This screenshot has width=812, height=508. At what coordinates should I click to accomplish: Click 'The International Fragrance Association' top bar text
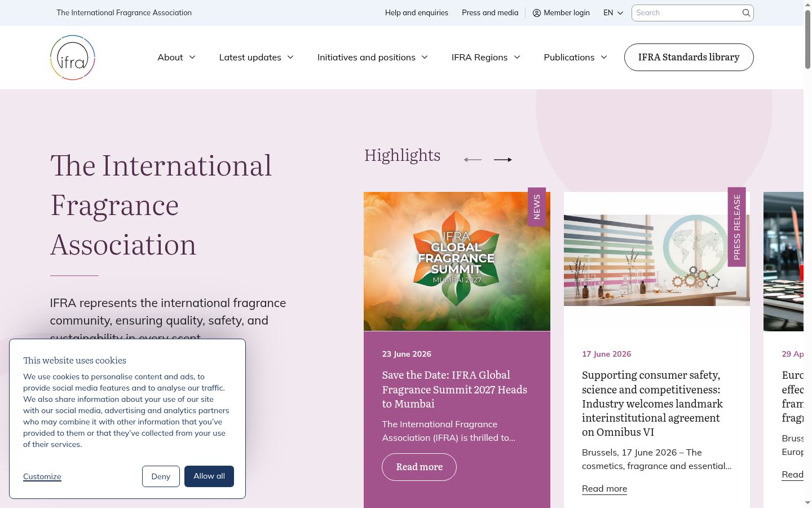(x=124, y=13)
